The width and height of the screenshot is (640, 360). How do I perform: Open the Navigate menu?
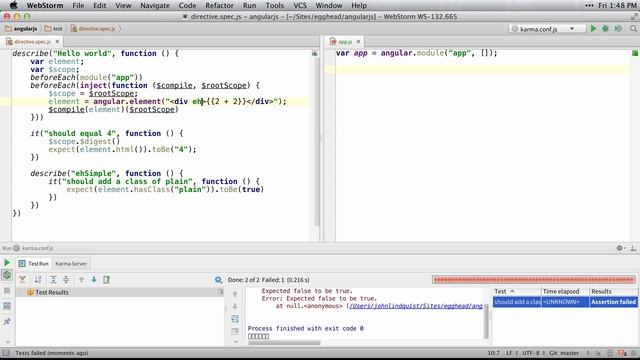point(155,5)
